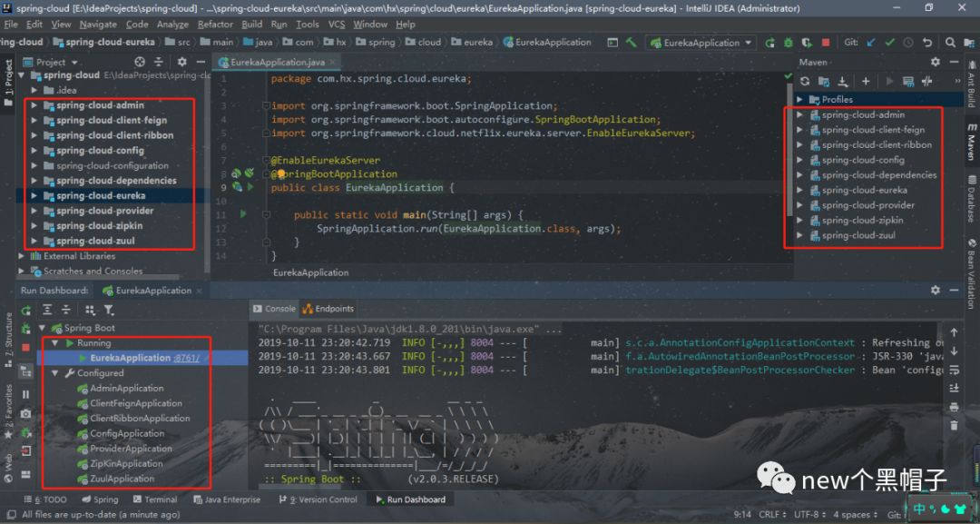The width and height of the screenshot is (980, 524).
Task: Hide the Maven panel minimize icon
Action: [x=954, y=62]
